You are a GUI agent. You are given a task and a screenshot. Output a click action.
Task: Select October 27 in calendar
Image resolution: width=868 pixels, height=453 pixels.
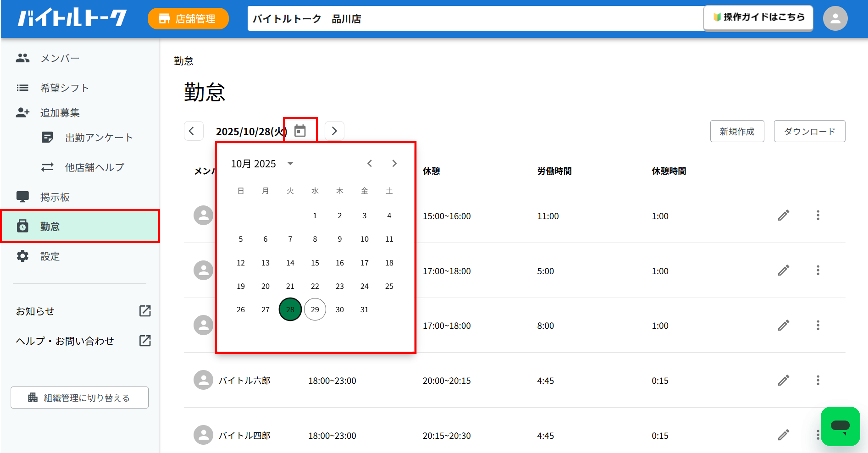pos(265,310)
